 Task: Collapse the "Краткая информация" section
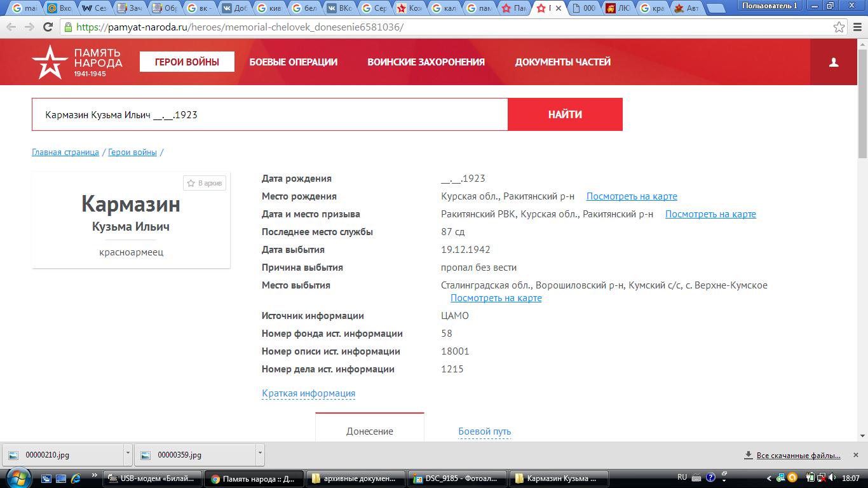308,393
